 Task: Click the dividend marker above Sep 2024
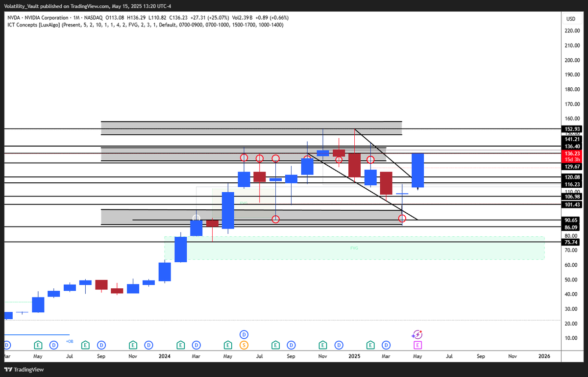click(291, 345)
